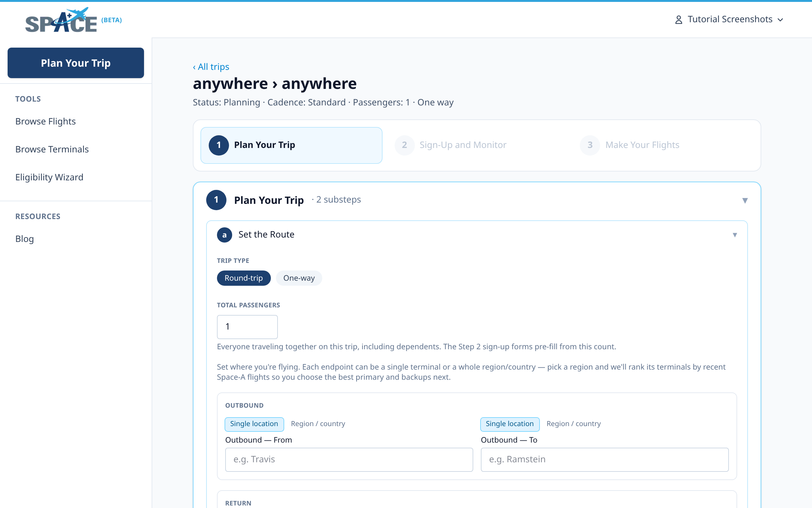
Task: Click the step 3 circle in stepper
Action: point(590,145)
